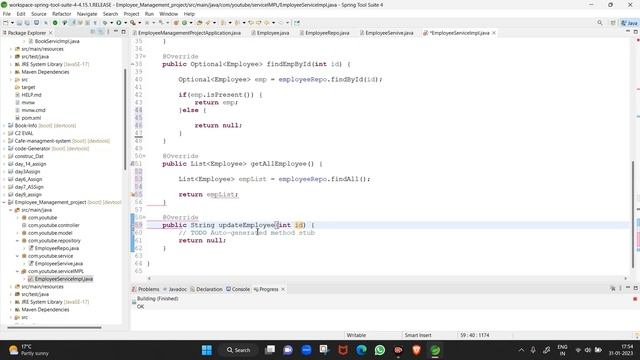Click the taskbar Search box
This screenshot has height=360, width=640.
(x=238, y=350)
